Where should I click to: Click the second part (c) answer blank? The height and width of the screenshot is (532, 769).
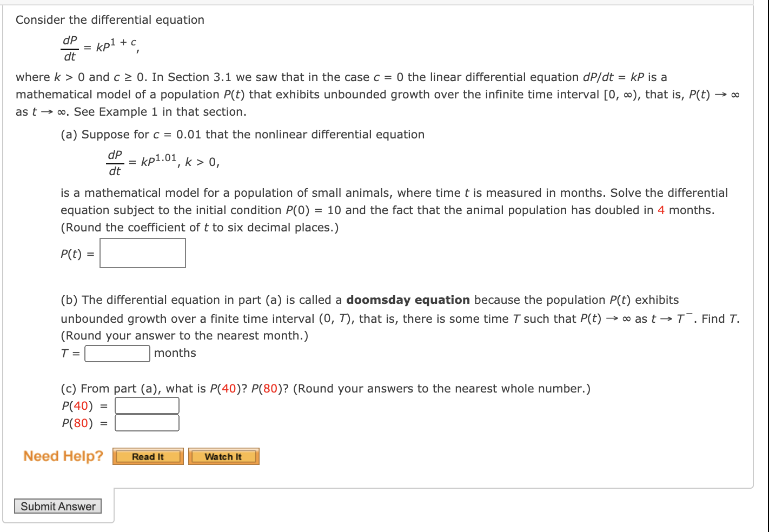click(147, 423)
